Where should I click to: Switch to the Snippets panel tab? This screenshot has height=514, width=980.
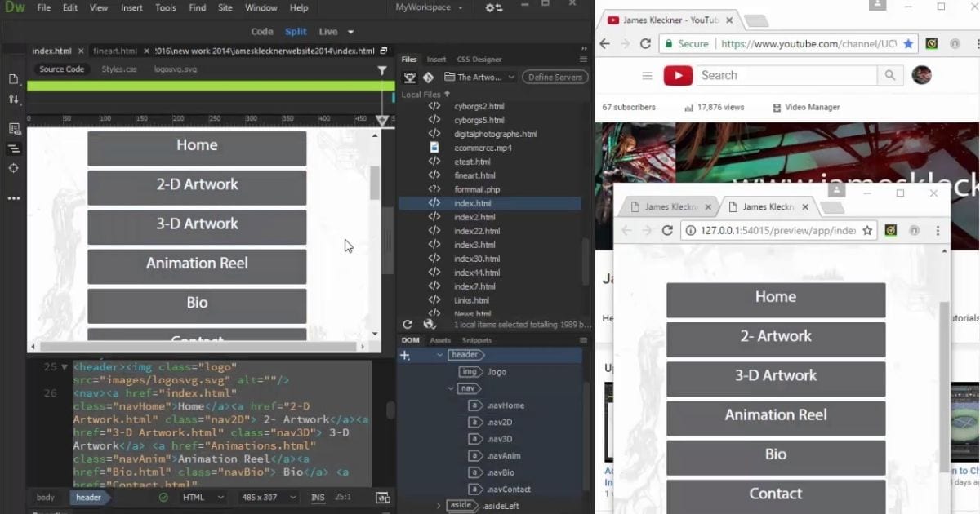(477, 340)
